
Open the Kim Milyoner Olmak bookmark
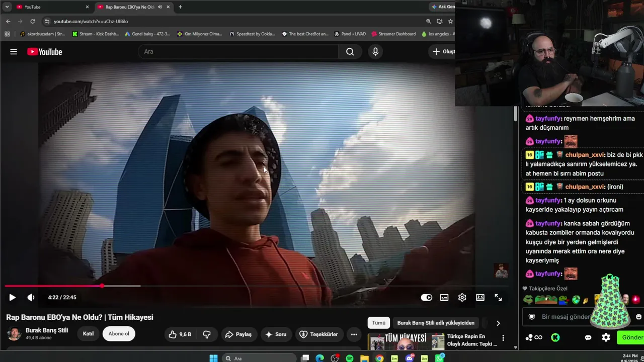point(200,34)
